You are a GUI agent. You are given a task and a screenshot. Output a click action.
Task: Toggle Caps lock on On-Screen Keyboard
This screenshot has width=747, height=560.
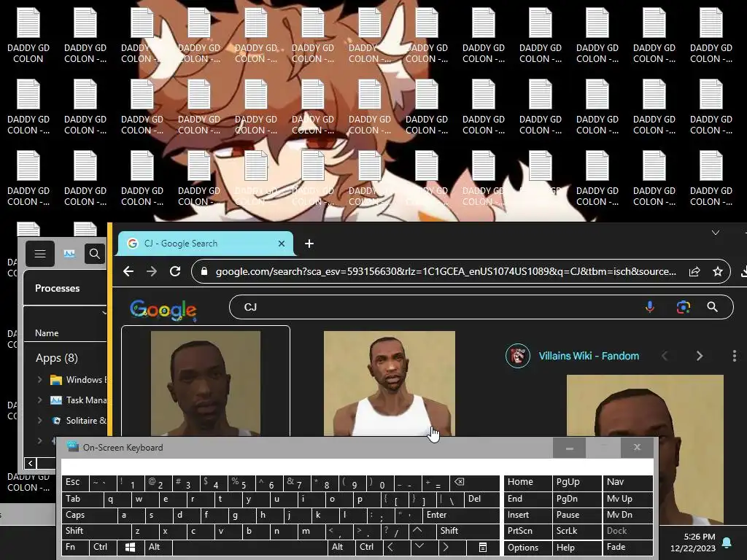pyautogui.click(x=90, y=516)
